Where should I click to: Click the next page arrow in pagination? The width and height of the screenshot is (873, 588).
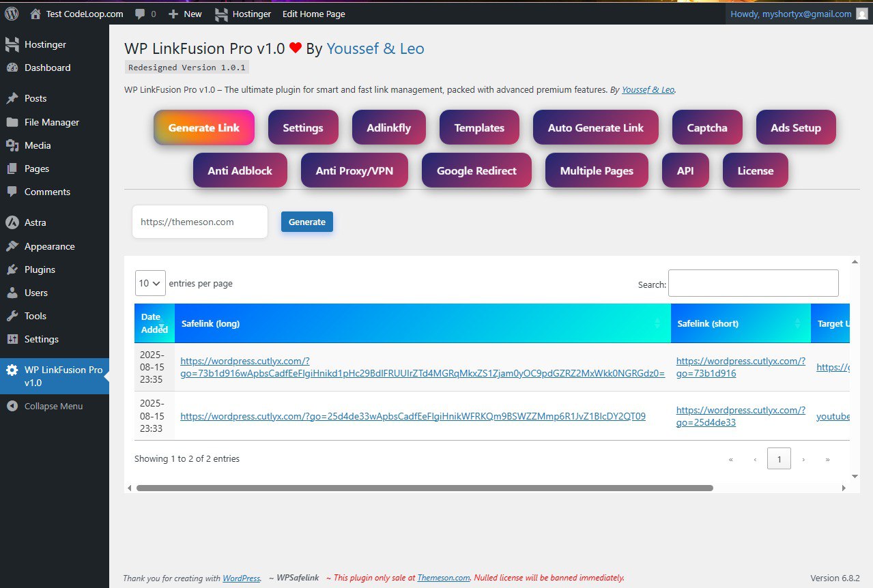point(803,459)
